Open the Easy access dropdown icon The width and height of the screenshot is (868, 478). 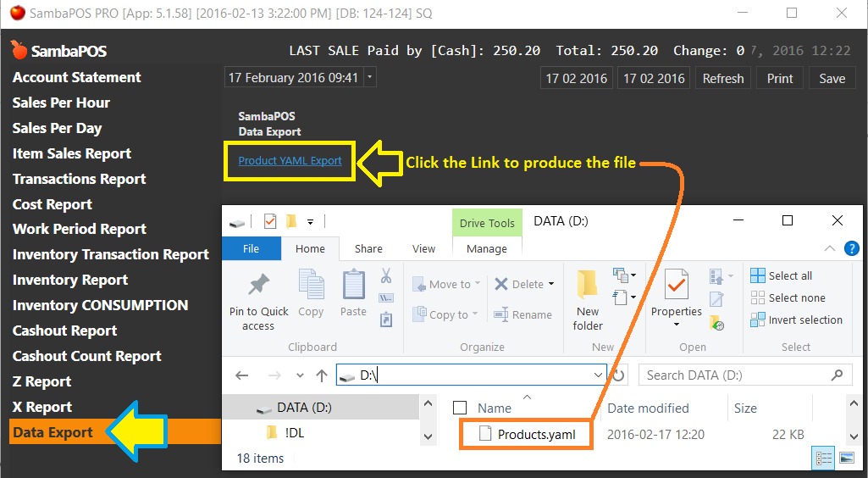624,297
